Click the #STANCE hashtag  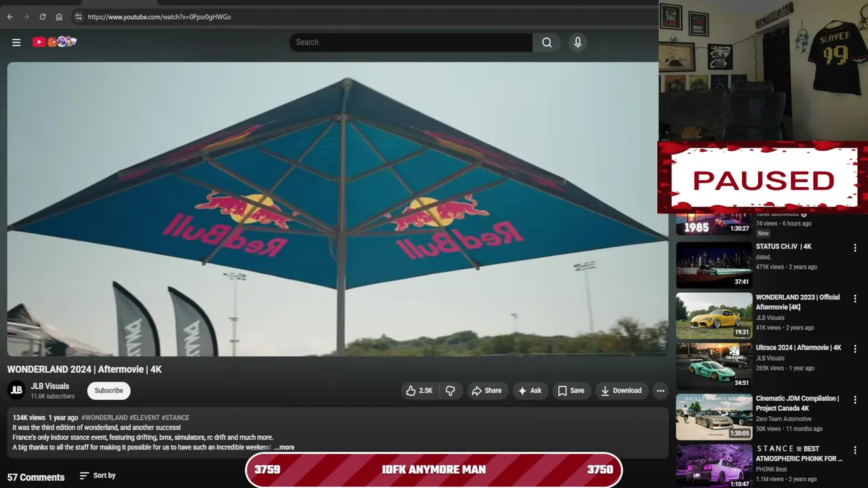tap(176, 418)
